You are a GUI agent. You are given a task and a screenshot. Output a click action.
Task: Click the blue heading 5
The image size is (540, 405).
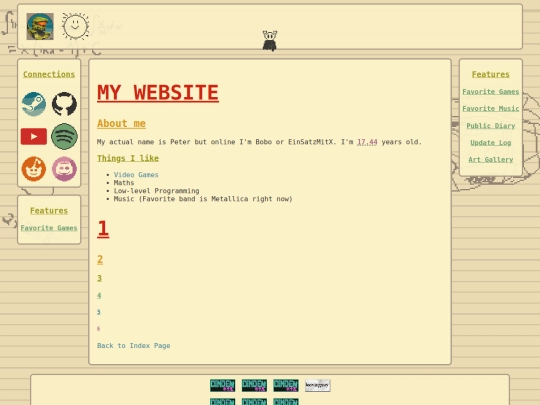click(98, 312)
